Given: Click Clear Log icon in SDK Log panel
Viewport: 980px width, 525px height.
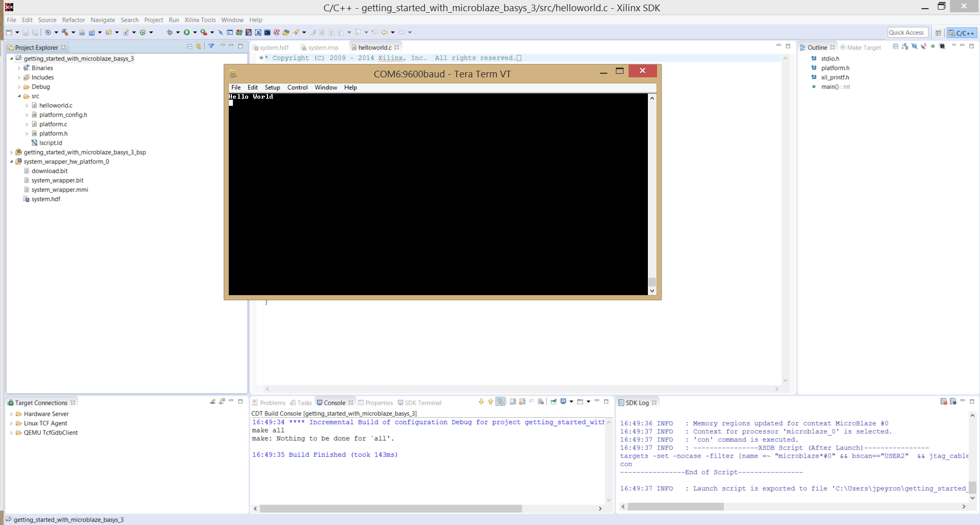Looking at the screenshot, I should coord(943,401).
